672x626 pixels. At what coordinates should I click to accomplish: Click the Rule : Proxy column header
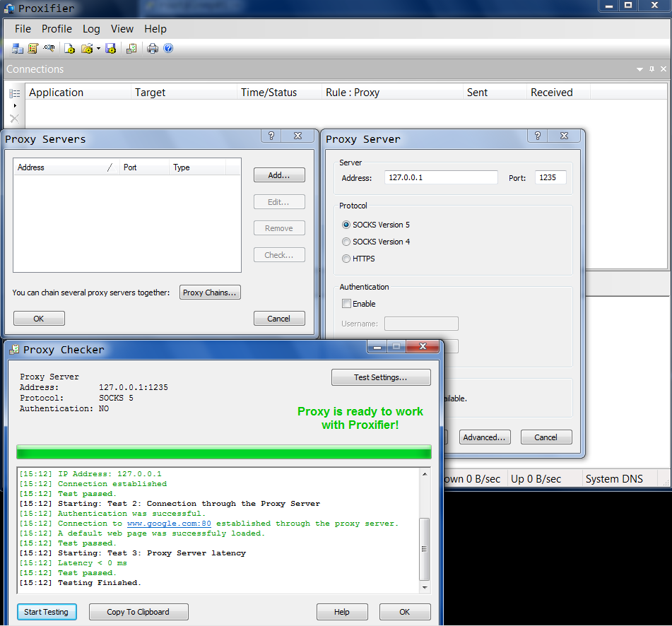[x=393, y=93]
